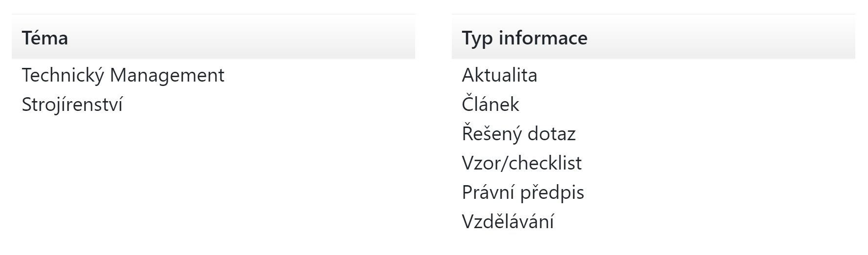The image size is (868, 255).
Task: Go to Řešený dotaz type
Action: (x=518, y=133)
